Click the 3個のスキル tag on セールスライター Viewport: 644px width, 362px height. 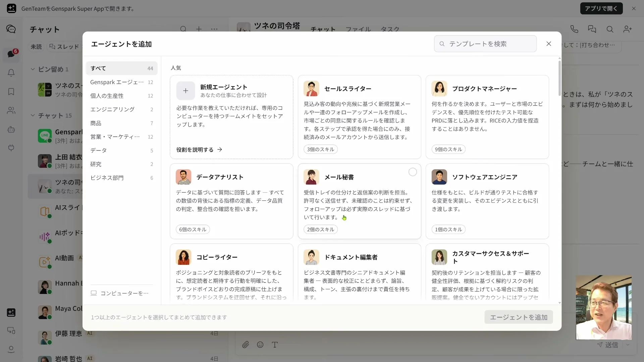[321, 149]
